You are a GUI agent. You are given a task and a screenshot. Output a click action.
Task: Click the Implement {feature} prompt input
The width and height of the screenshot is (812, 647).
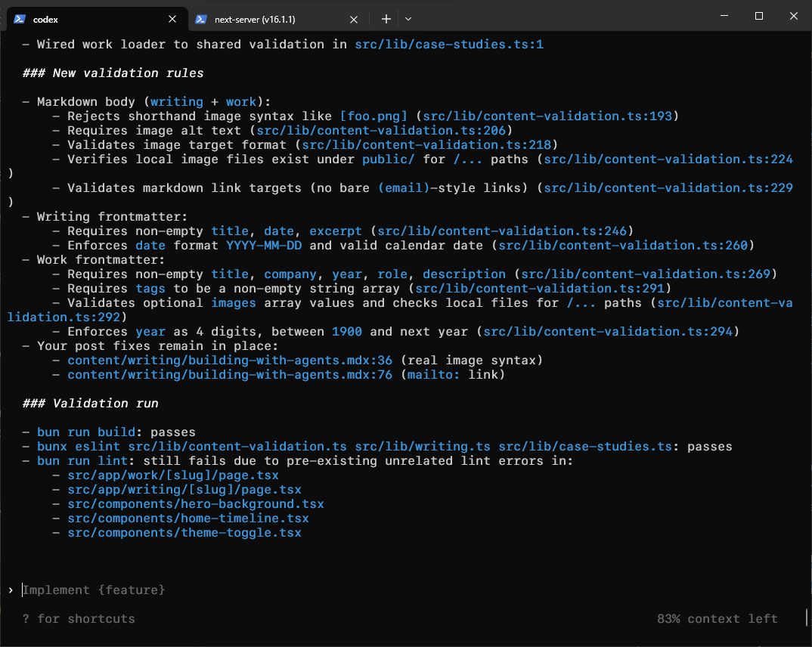[94, 590]
